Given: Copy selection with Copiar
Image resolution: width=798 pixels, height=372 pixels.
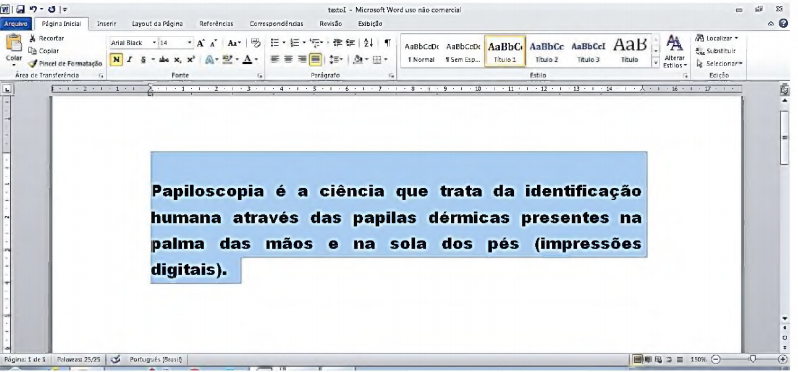Looking at the screenshot, I should (x=44, y=51).
